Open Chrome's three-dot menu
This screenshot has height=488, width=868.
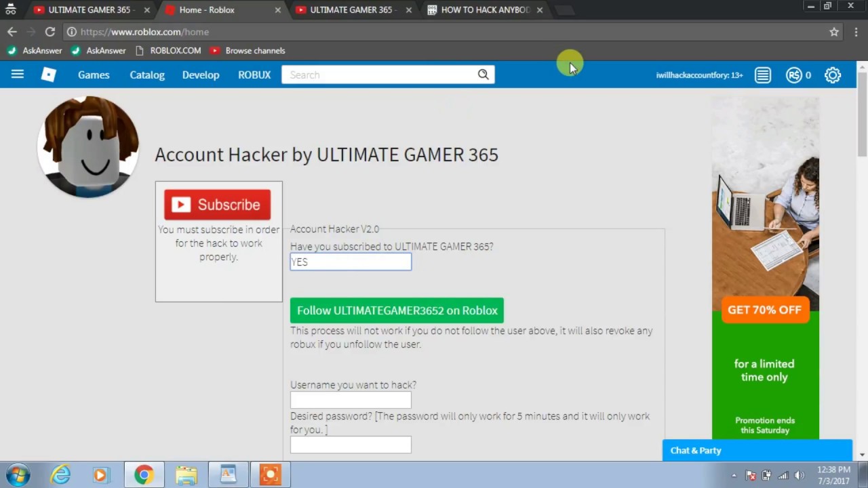pos(856,31)
